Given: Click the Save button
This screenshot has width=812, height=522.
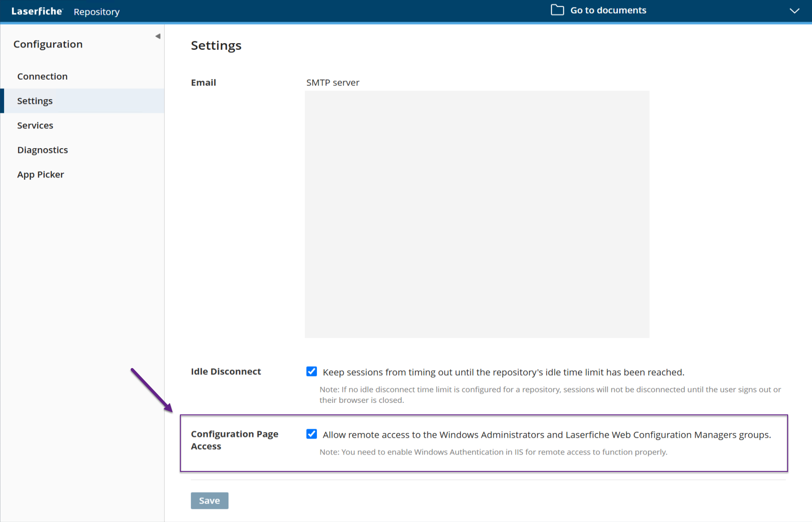Looking at the screenshot, I should (209, 501).
